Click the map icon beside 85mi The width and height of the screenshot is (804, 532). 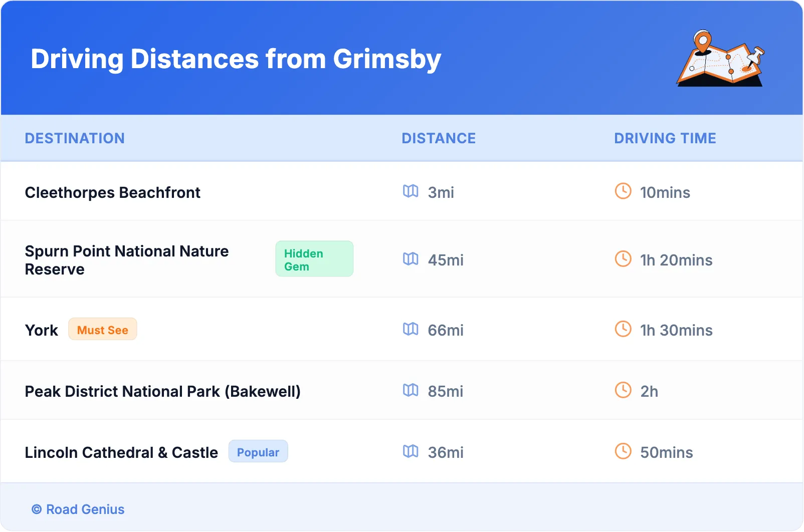pos(411,390)
